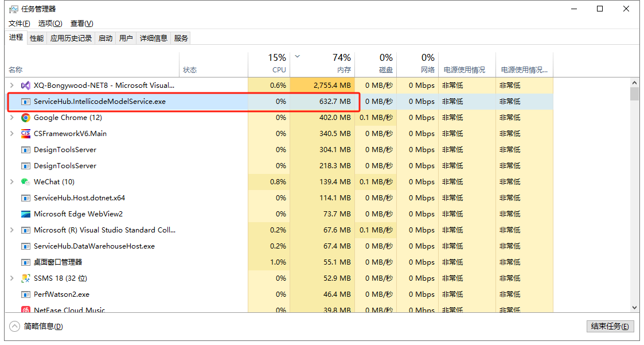
Task: Select the ServiceHub.Host.dotnet.x64 process name
Action: (79, 198)
